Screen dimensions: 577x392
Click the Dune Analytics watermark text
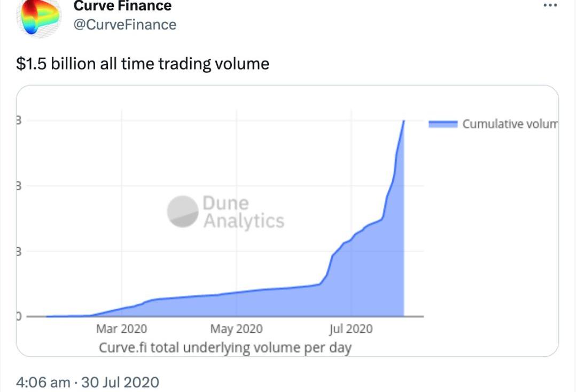pos(243,212)
